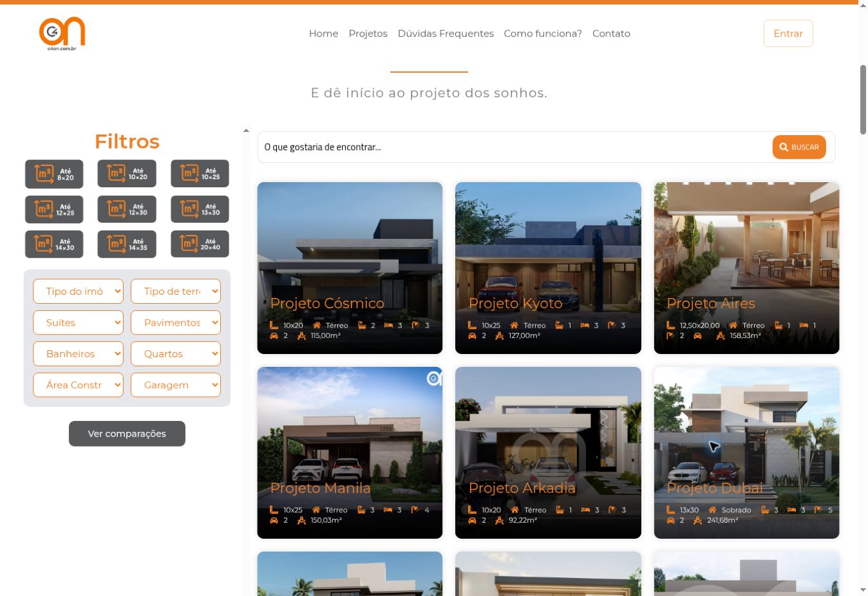This screenshot has height=596, width=868.
Task: Click the Buscar search button
Action: click(799, 147)
